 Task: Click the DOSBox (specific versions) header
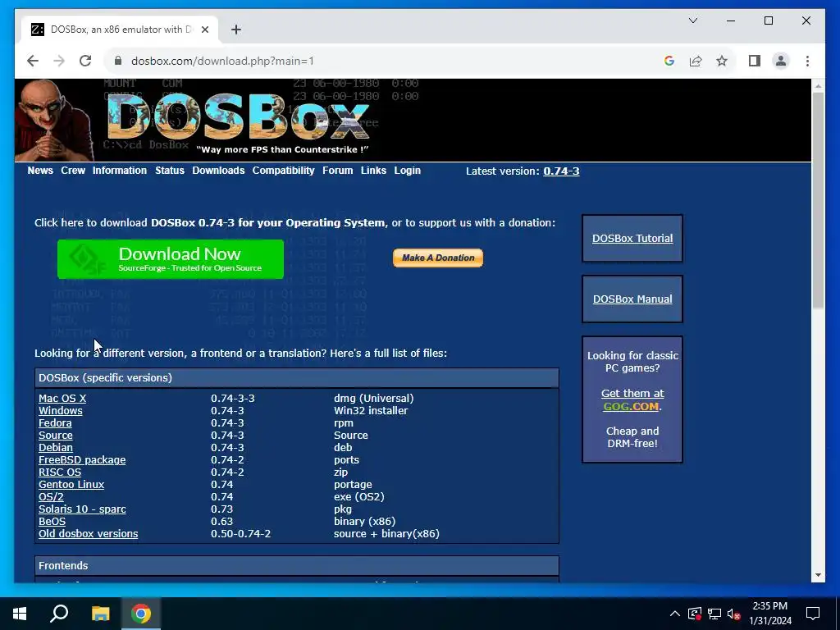[x=297, y=377]
